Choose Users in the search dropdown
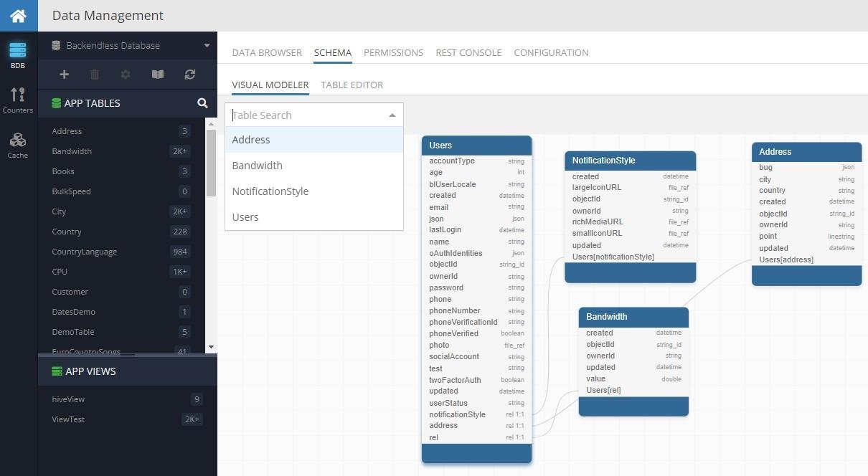Screen dimensions: 868x476 314,217
